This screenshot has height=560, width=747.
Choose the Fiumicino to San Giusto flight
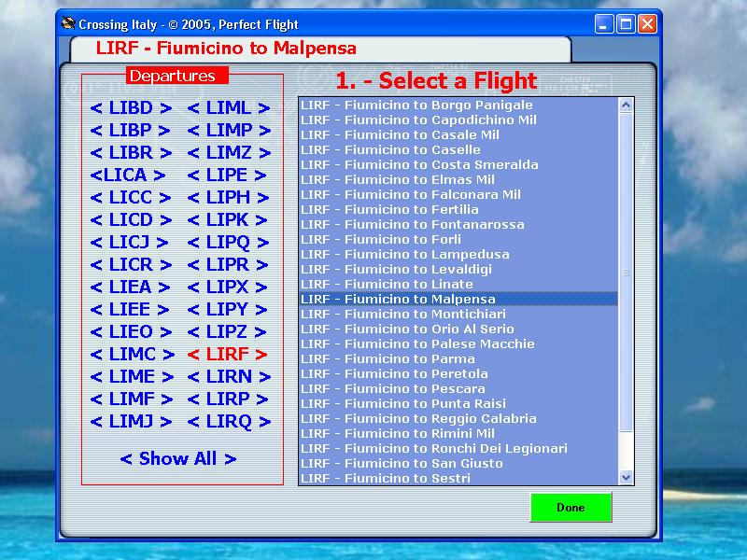tap(458, 463)
